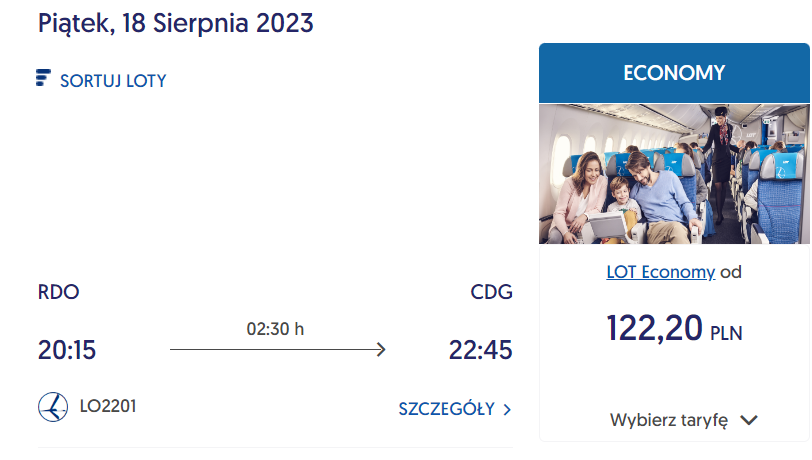Expand the Wybierz taryfę chevron arrow
Viewport: 812px width, 460px height.
point(749,420)
